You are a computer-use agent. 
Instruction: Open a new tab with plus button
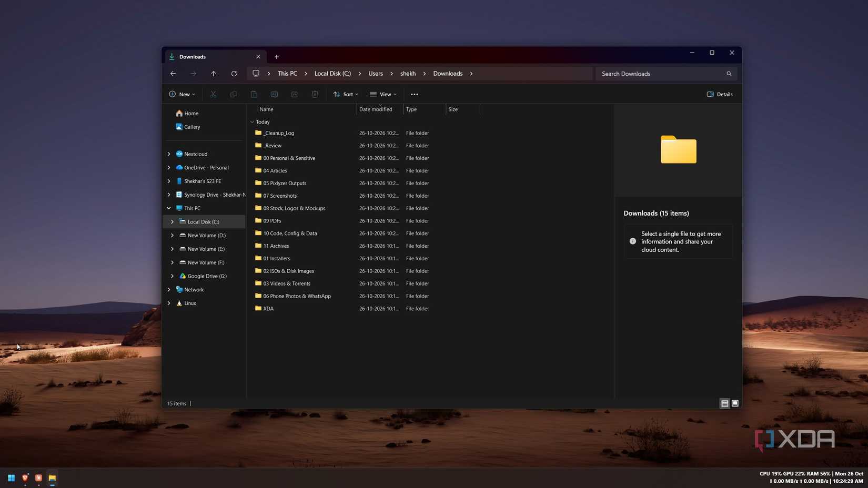click(277, 57)
